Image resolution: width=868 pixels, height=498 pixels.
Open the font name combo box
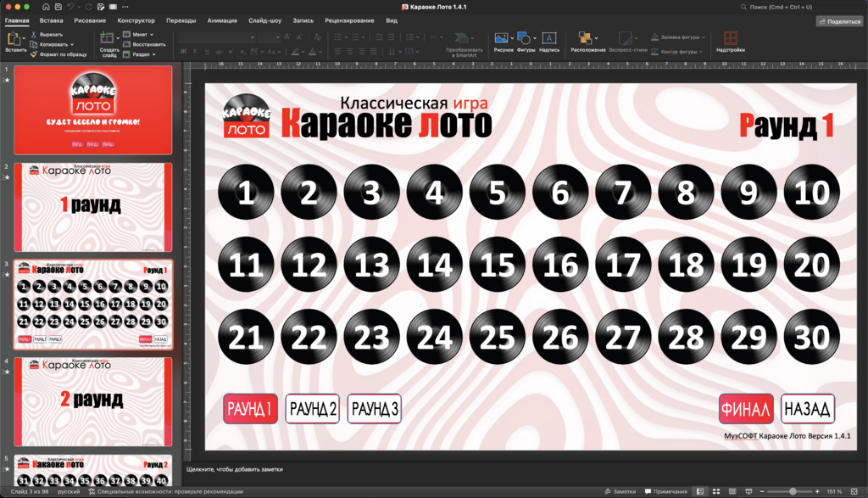(x=217, y=37)
